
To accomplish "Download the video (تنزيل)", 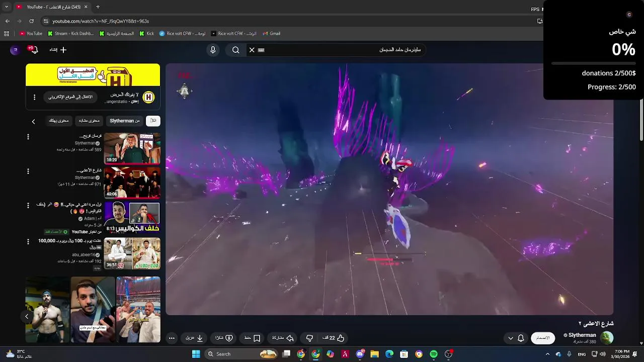I will 194,338.
